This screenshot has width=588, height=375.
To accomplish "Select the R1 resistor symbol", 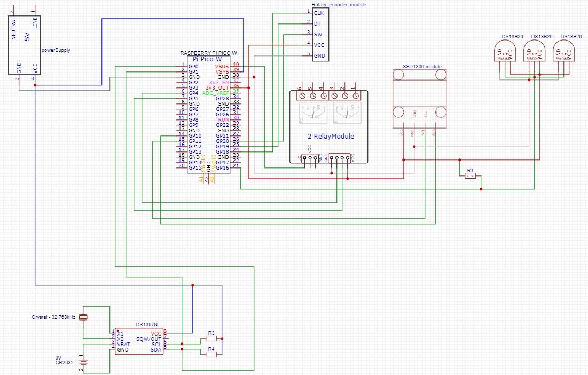I will [x=470, y=175].
